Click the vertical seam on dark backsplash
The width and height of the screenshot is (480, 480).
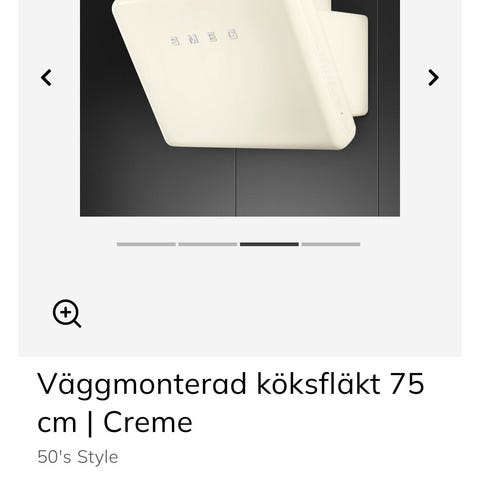(x=236, y=182)
